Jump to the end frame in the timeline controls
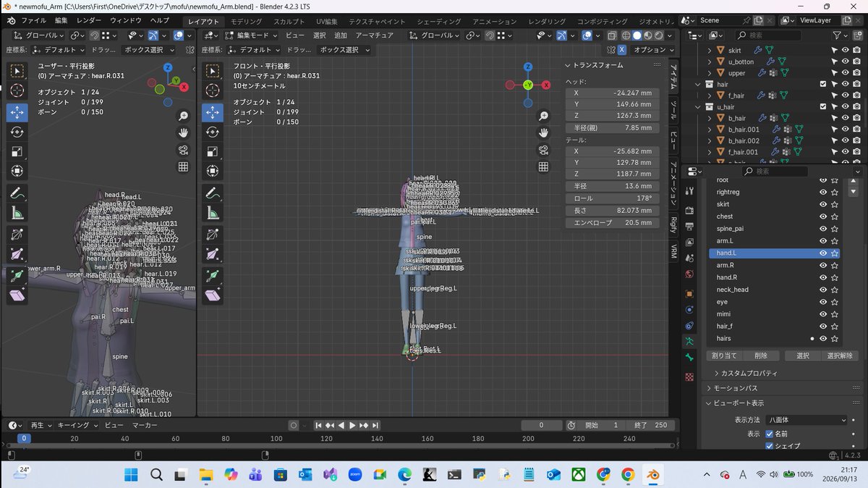 point(376,425)
